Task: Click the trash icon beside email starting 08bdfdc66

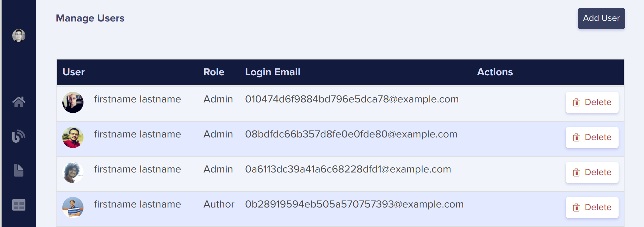Action: click(x=576, y=137)
